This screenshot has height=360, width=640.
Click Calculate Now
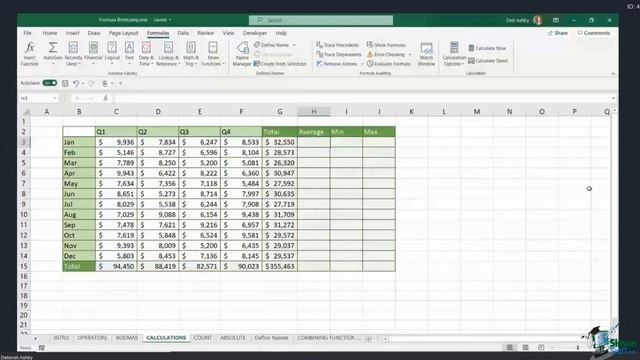pos(487,48)
